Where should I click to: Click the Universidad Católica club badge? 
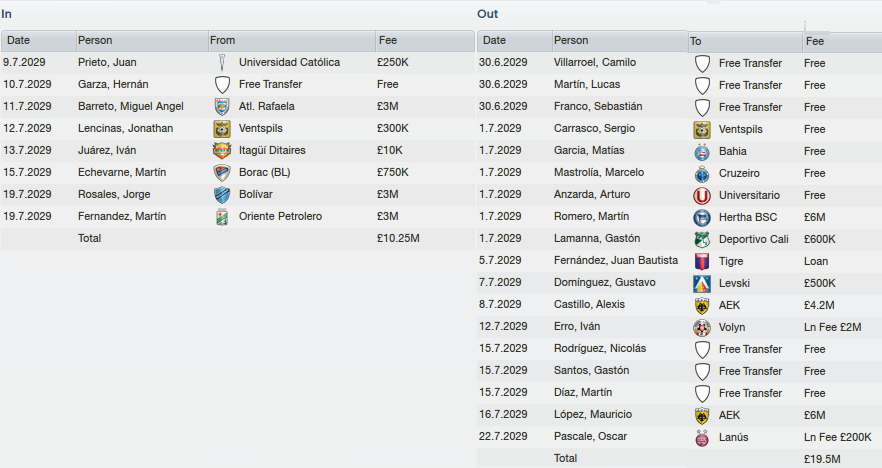tap(222, 62)
